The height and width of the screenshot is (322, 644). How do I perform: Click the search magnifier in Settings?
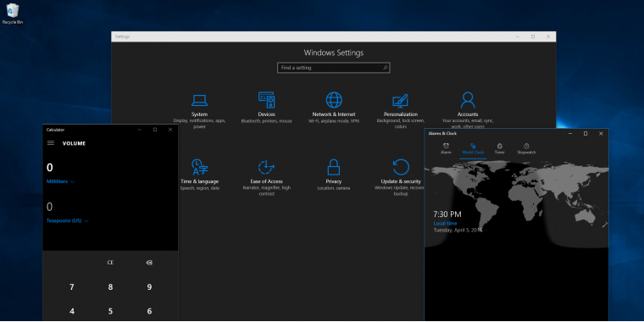(386, 68)
